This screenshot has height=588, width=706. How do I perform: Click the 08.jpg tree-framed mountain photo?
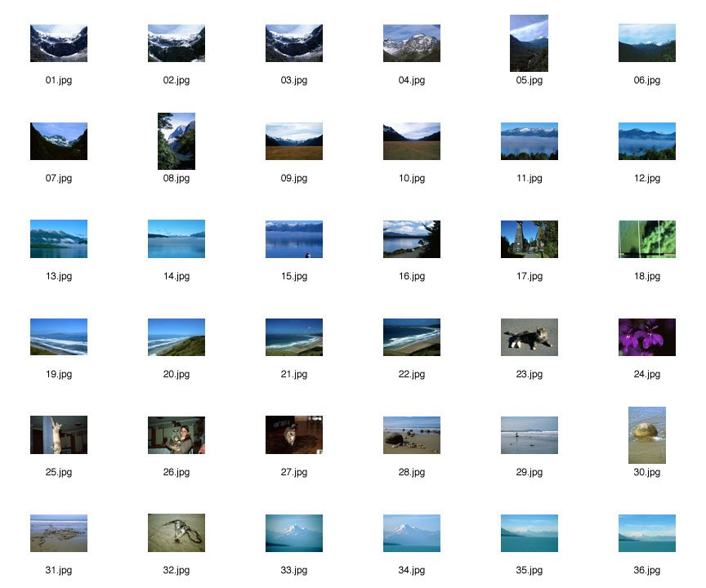(176, 141)
